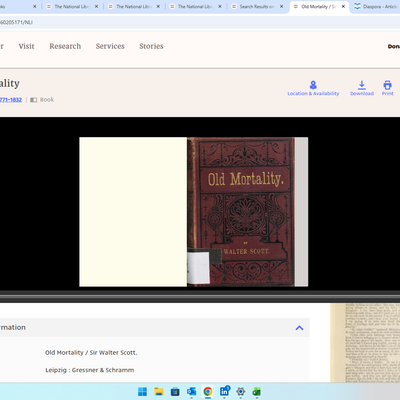Focus the browser address bar
The height and width of the screenshot is (400, 400).
pos(200,22)
